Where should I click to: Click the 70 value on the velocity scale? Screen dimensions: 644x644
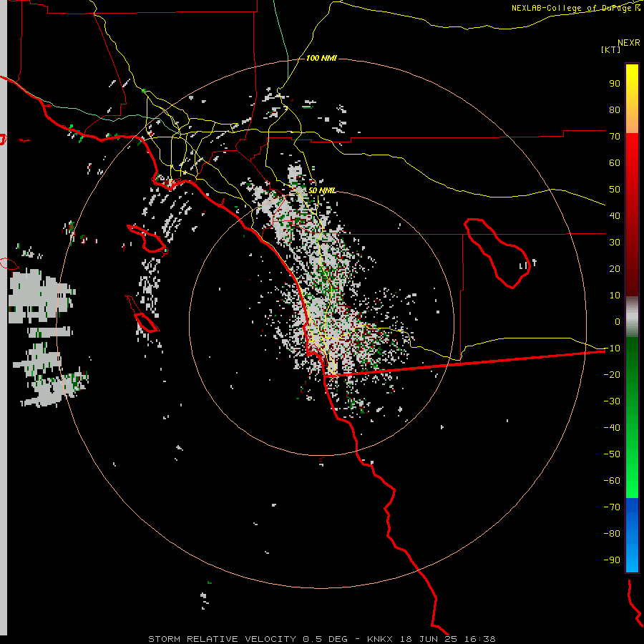coord(615,137)
